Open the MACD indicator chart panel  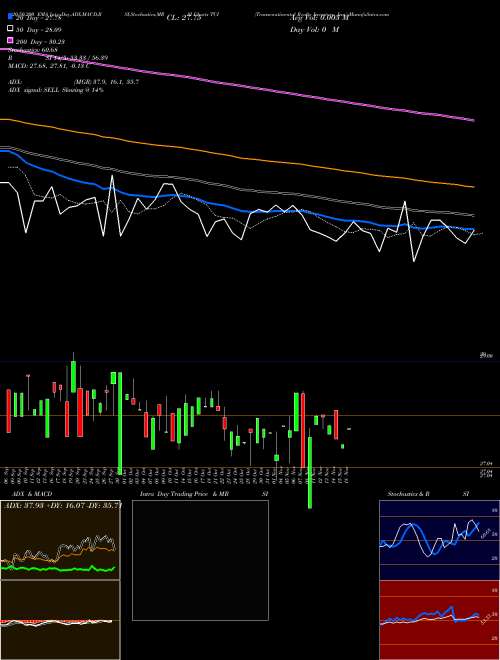pos(60,620)
